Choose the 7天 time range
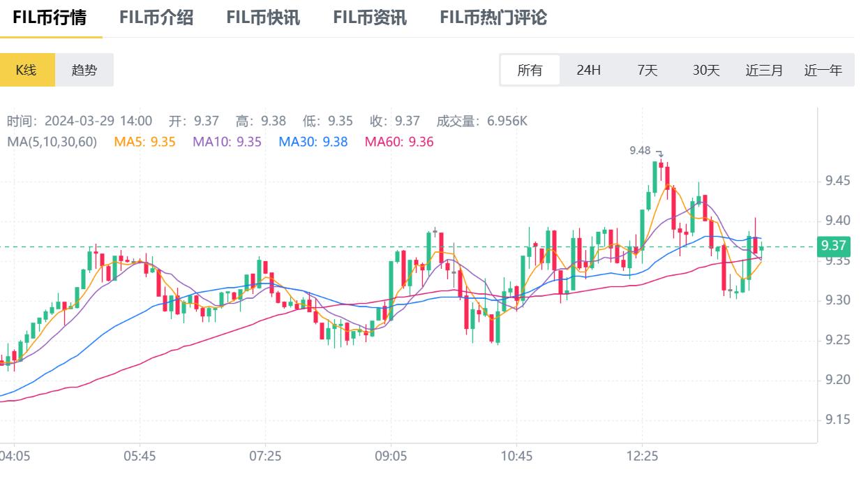This screenshot has width=868, height=479. click(x=648, y=70)
